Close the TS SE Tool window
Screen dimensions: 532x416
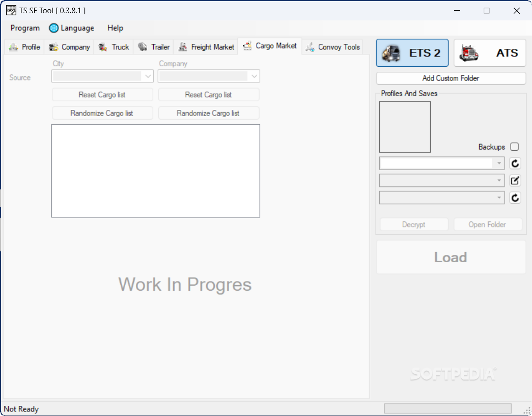point(516,11)
